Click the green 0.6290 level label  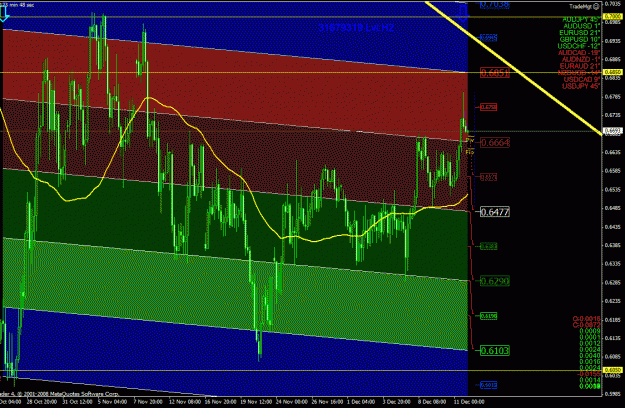pos(494,281)
